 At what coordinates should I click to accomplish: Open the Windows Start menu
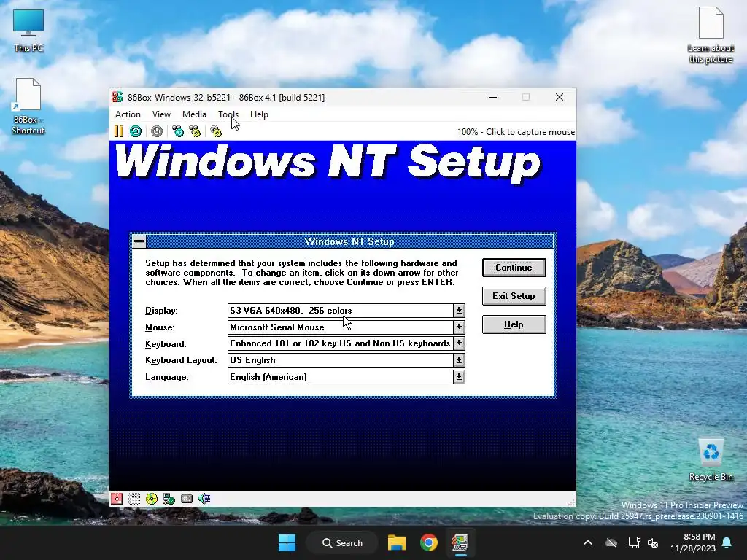pyautogui.click(x=287, y=542)
